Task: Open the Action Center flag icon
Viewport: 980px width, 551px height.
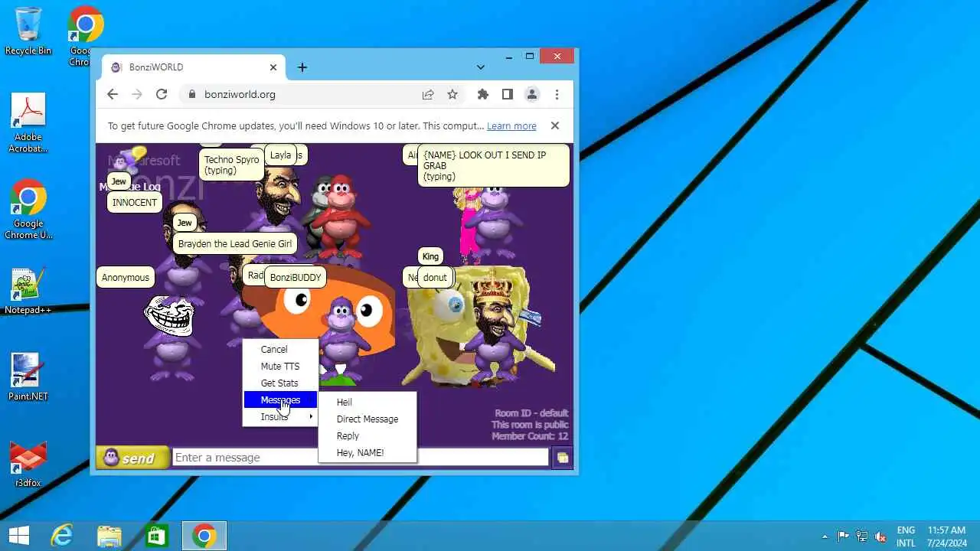Action: click(x=843, y=536)
